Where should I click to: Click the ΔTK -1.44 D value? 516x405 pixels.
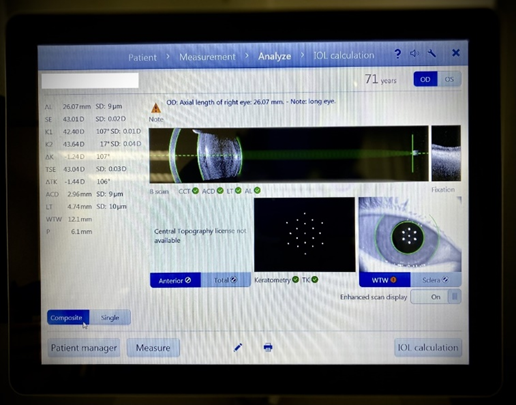[74, 182]
